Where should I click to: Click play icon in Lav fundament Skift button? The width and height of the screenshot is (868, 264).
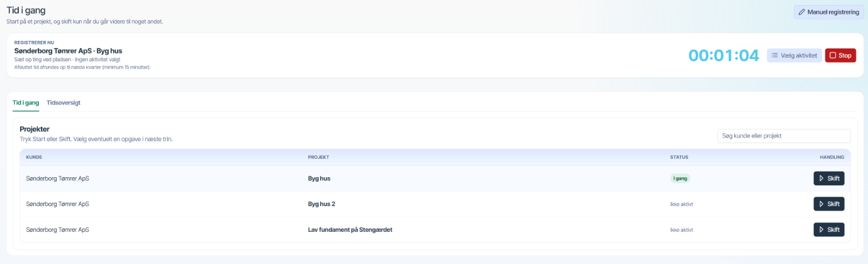pyautogui.click(x=821, y=230)
